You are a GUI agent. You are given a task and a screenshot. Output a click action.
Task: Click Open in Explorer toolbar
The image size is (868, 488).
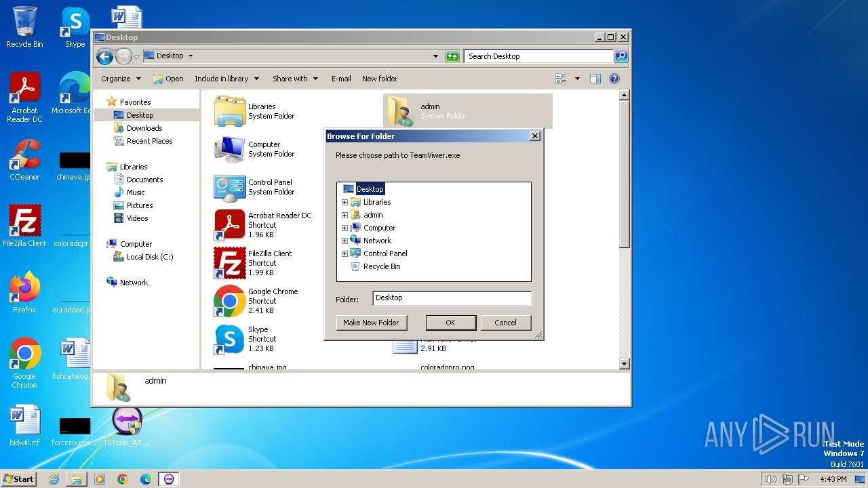pyautogui.click(x=168, y=79)
